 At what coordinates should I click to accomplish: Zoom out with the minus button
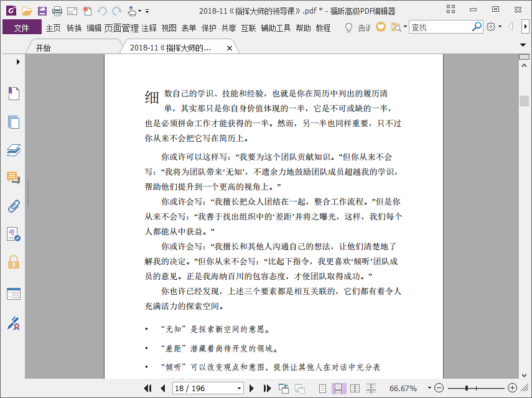click(x=439, y=388)
